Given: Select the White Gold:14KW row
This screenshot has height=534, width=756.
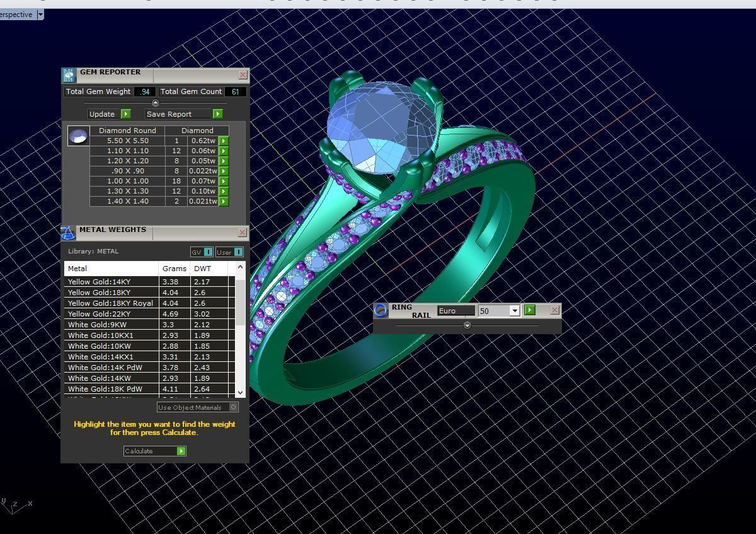Looking at the screenshot, I should (x=150, y=378).
